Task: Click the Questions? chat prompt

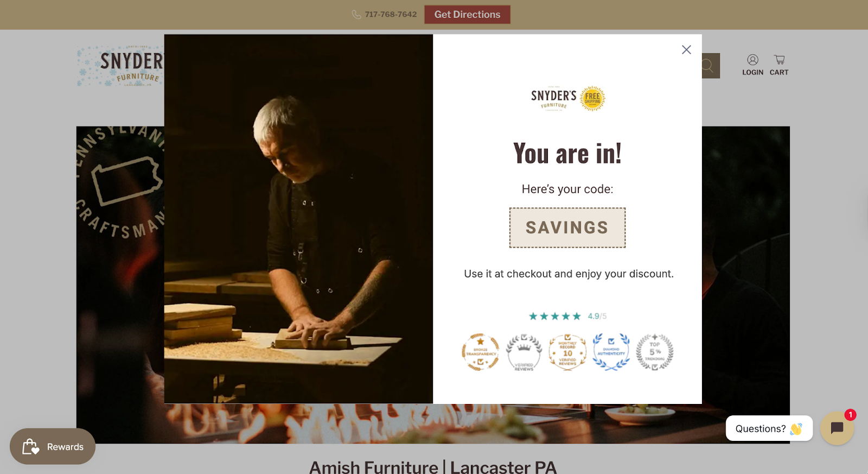Action: point(769,428)
